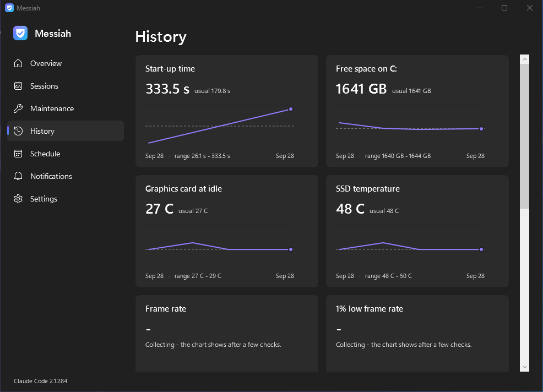Click the vertical scrollbar thumb
Viewport: 543px width, 392px height.
click(x=525, y=136)
